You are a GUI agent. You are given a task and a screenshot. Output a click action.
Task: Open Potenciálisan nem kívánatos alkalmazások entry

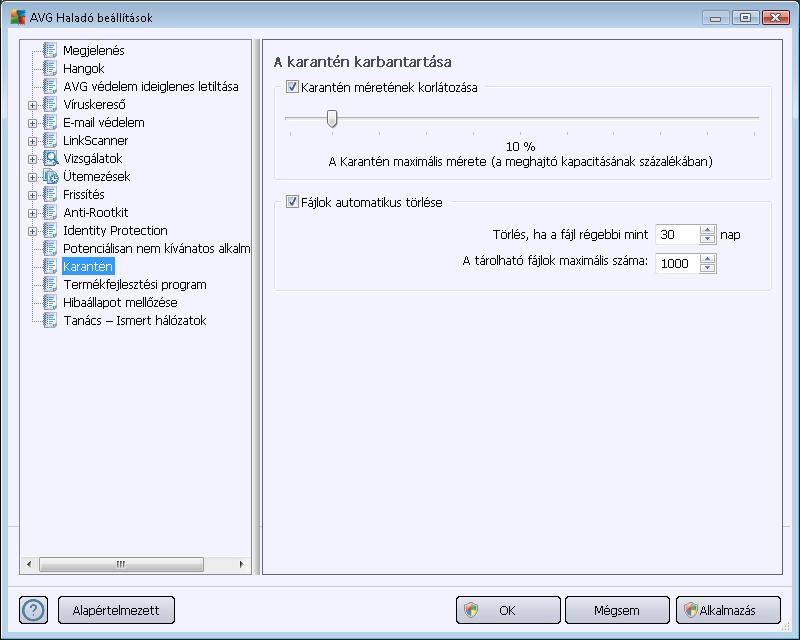[x=156, y=248]
